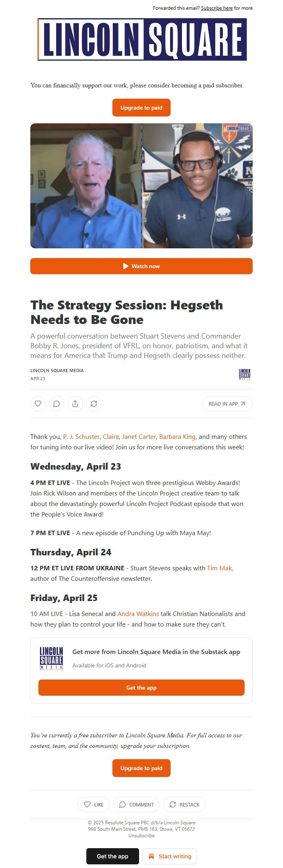
Task: Click the Lincoln Square logo in the app card
Action: pyautogui.click(x=51, y=658)
